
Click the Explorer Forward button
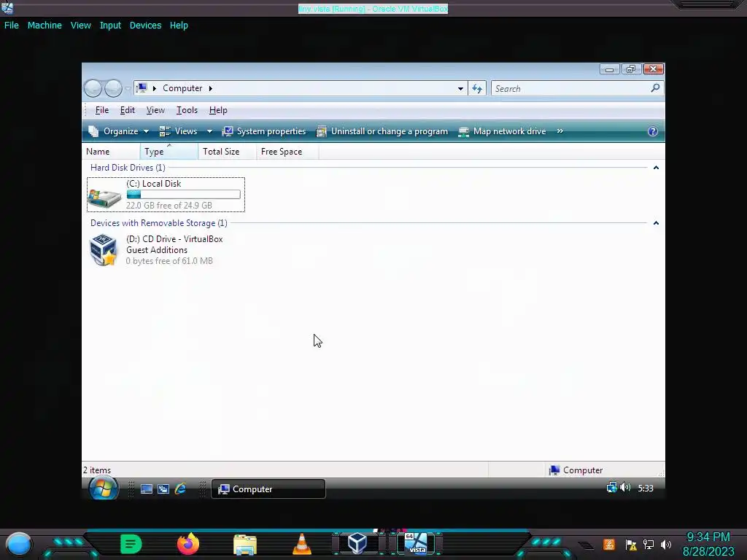[113, 88]
